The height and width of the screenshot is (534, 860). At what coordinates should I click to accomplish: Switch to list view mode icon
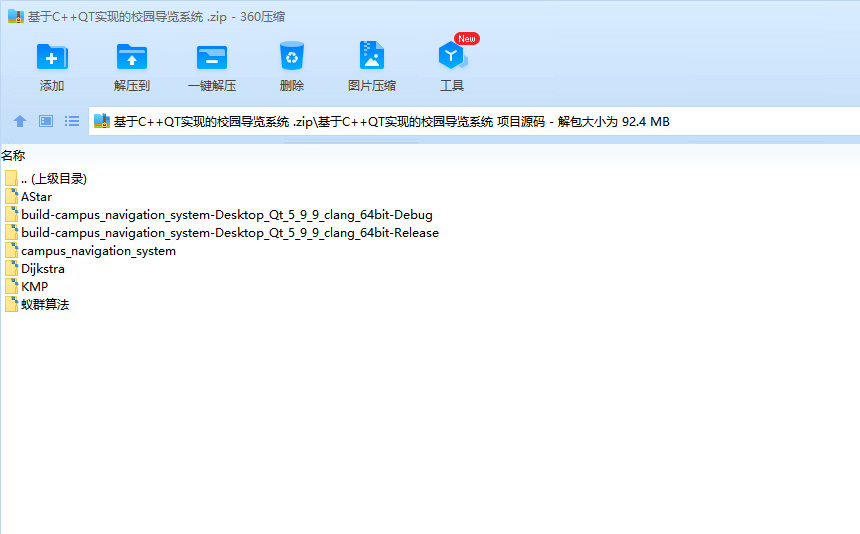tap(72, 121)
